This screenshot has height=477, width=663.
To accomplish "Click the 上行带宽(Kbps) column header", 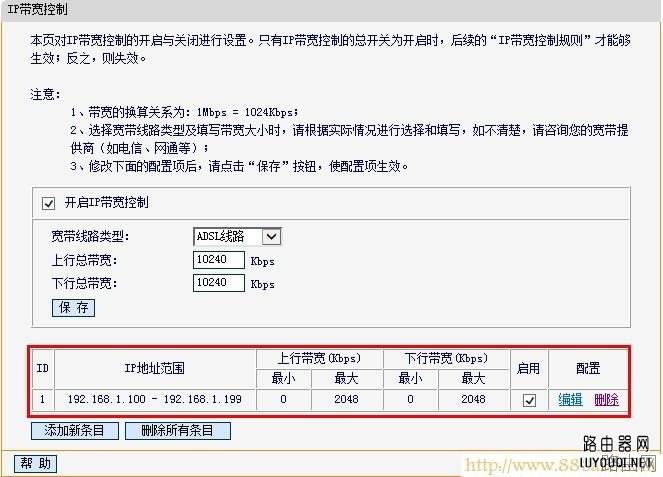I will [x=319, y=359].
